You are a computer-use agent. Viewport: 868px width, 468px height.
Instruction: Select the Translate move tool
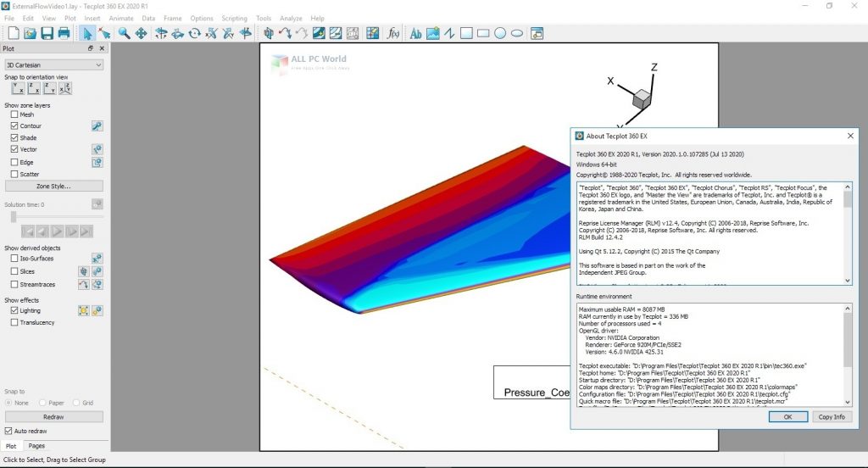click(142, 33)
